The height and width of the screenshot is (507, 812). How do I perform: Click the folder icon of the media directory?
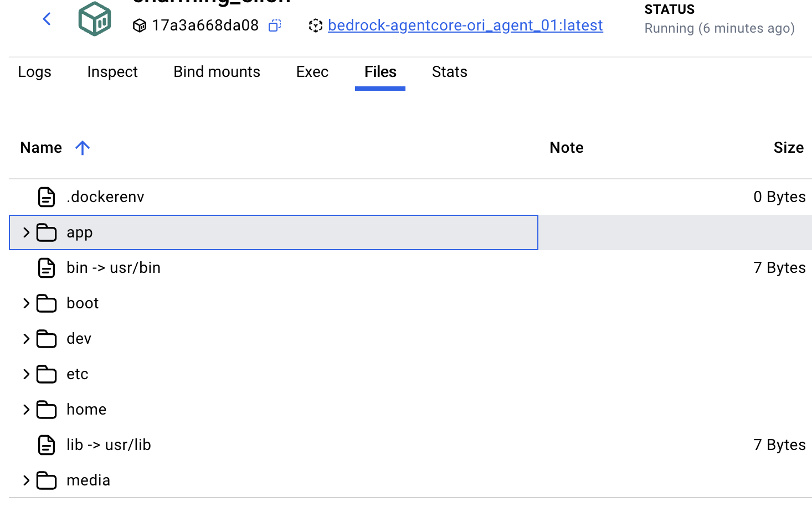(47, 480)
